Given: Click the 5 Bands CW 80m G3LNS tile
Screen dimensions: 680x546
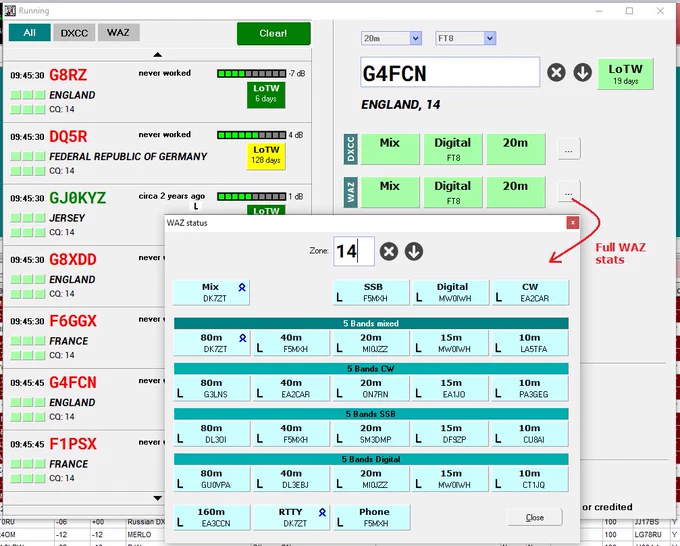Looking at the screenshot, I should coord(212,388).
